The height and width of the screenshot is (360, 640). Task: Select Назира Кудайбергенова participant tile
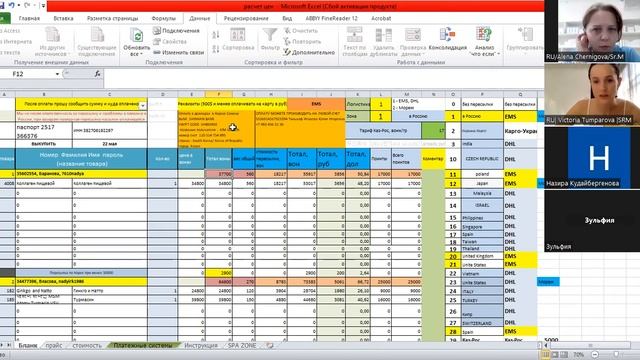click(x=592, y=157)
